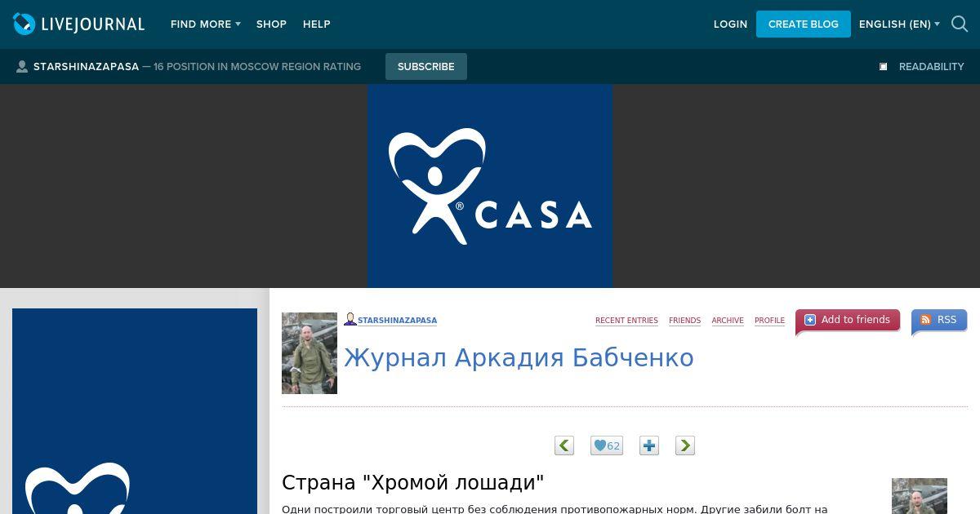This screenshot has width=980, height=514.
Task: Open the LiveJournal logo home link
Action: 78,24
